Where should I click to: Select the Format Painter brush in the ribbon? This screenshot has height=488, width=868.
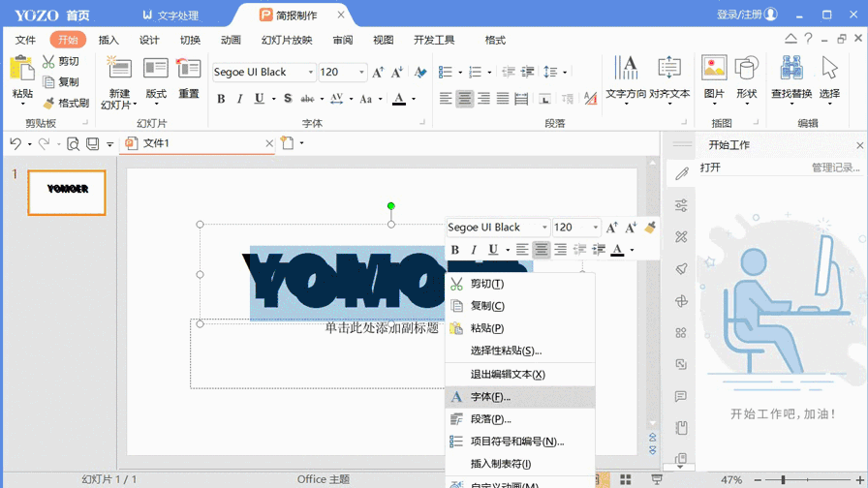48,103
